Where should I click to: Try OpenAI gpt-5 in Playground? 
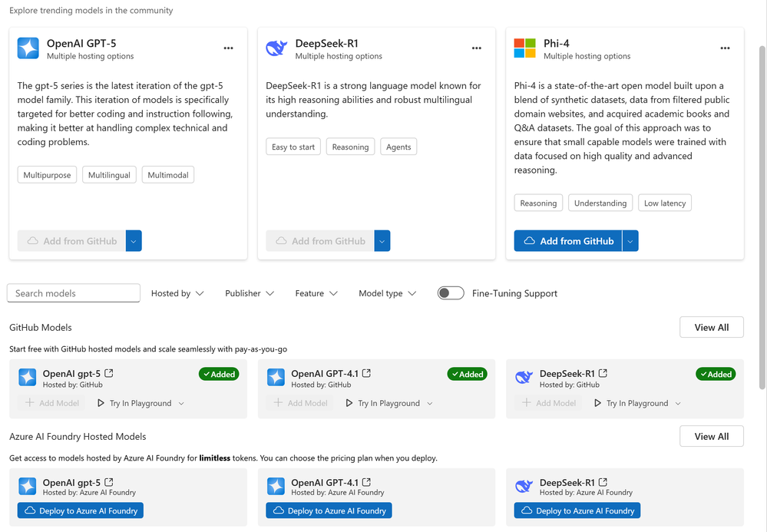point(134,403)
